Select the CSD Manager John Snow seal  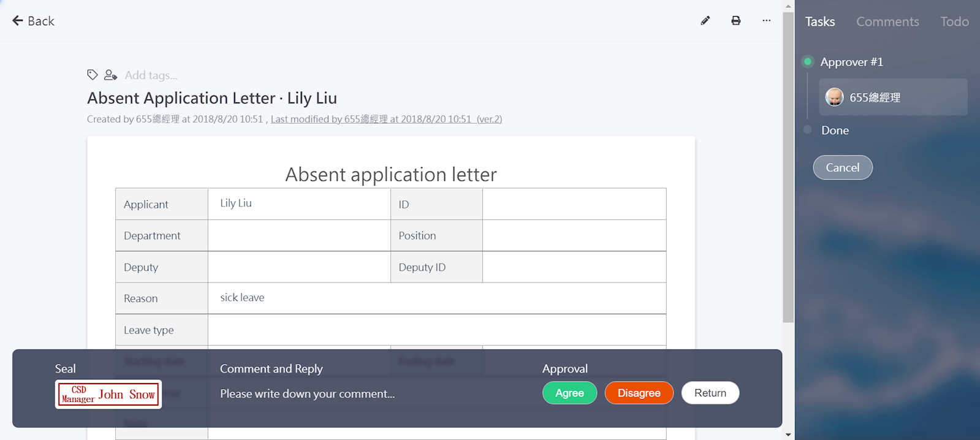pyautogui.click(x=108, y=394)
